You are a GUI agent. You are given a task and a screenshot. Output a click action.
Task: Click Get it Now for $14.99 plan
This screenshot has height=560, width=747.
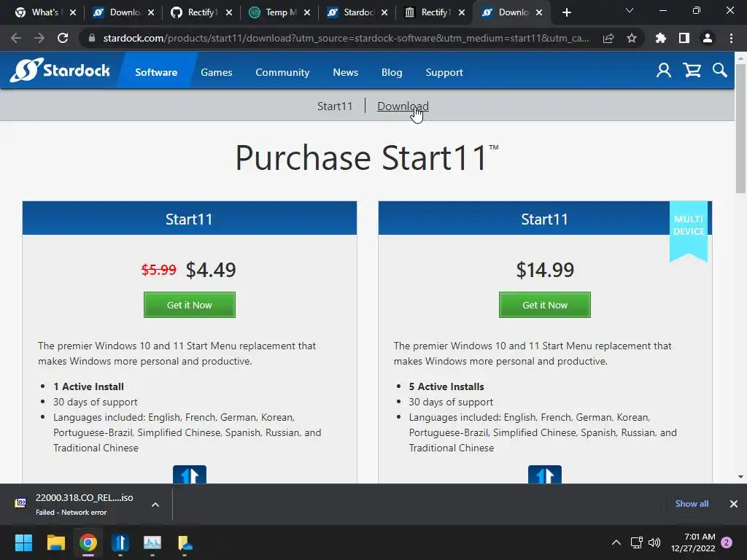[x=545, y=305]
